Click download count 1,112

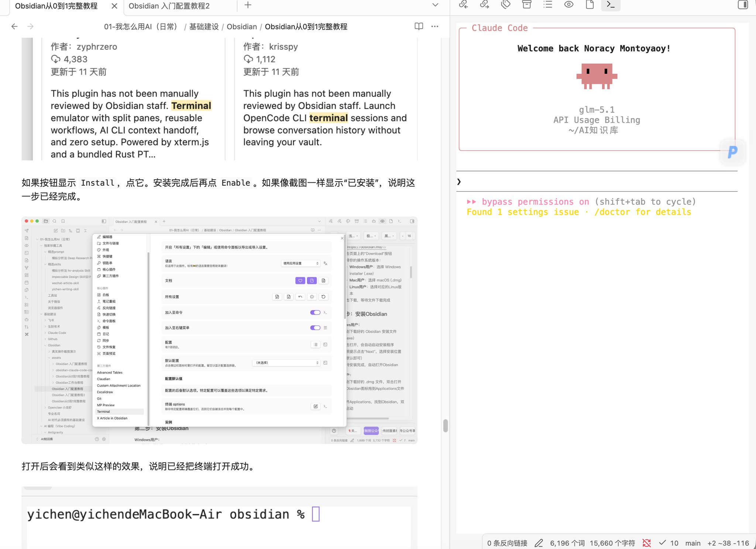(x=266, y=59)
